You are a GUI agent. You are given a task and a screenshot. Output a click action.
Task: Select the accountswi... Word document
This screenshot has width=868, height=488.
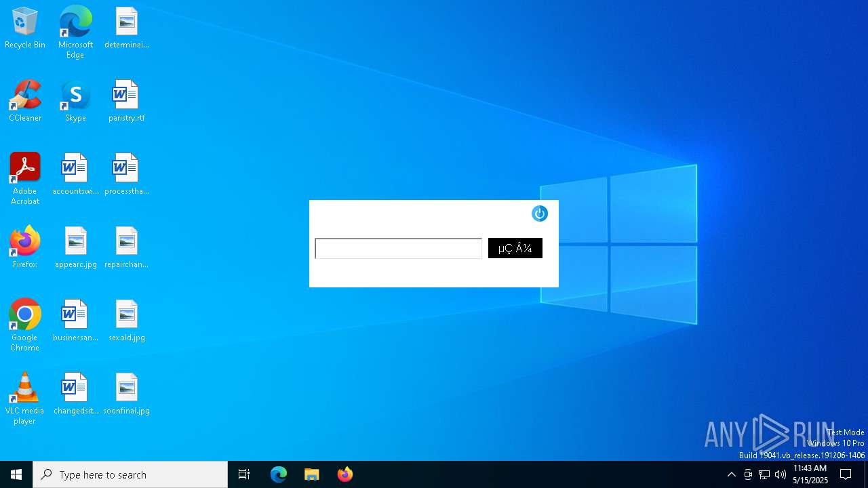coord(75,175)
